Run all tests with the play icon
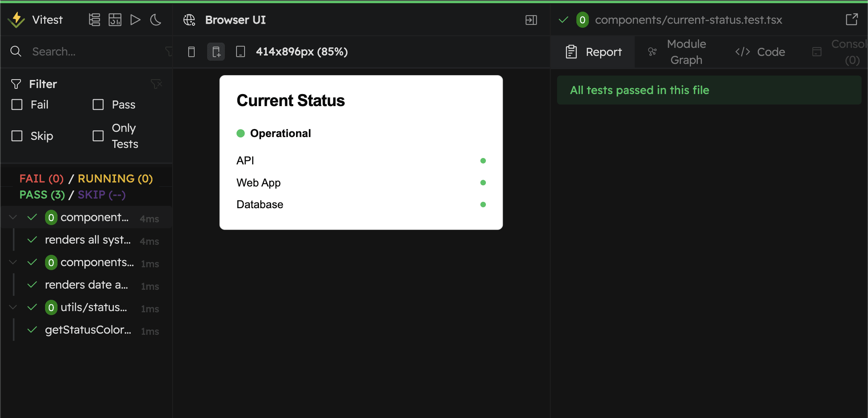 (136, 19)
